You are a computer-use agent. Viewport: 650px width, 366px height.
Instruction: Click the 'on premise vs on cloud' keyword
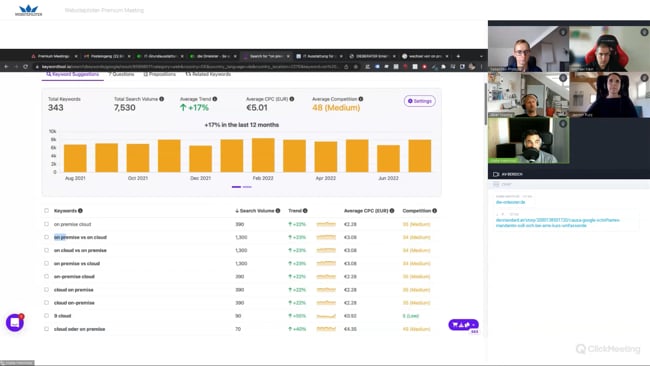click(x=80, y=237)
